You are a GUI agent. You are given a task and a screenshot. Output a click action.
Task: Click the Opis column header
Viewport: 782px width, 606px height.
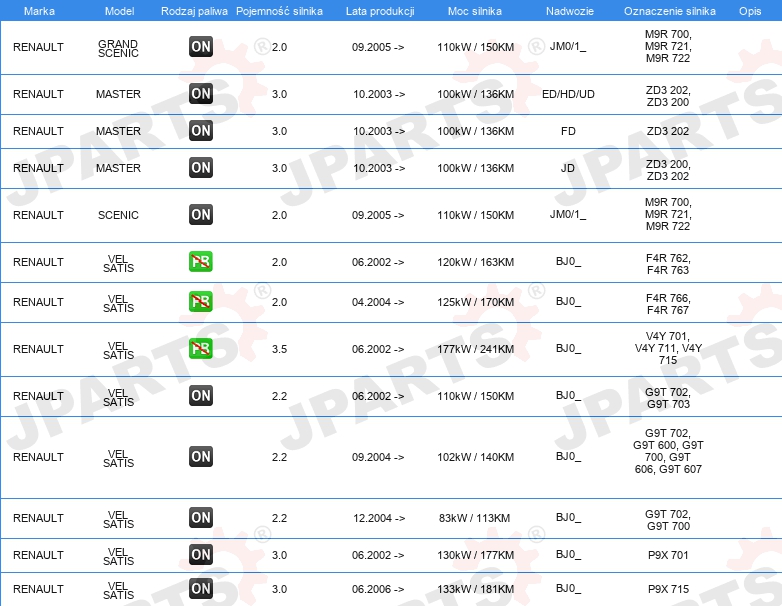pyautogui.click(x=750, y=11)
